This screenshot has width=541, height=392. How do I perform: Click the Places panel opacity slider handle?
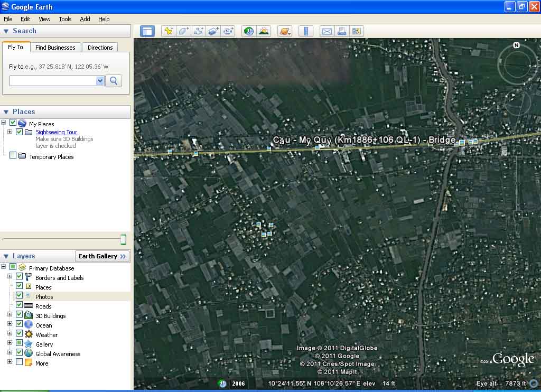(x=123, y=239)
